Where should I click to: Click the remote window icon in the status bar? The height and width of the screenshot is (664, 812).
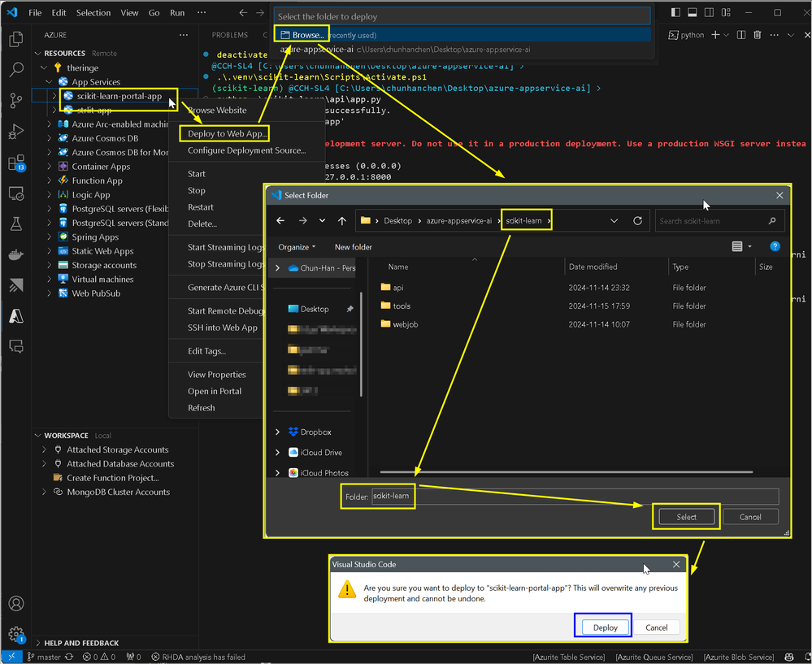pyautogui.click(x=11, y=657)
